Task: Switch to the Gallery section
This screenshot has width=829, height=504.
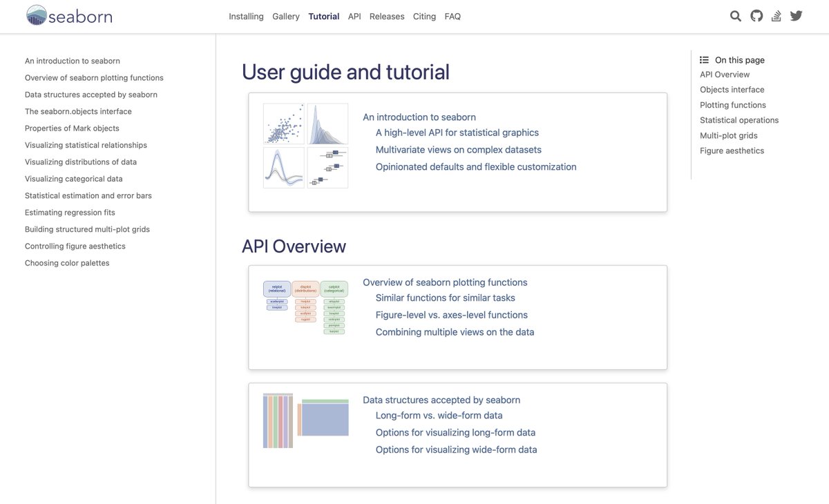Action: click(x=285, y=16)
